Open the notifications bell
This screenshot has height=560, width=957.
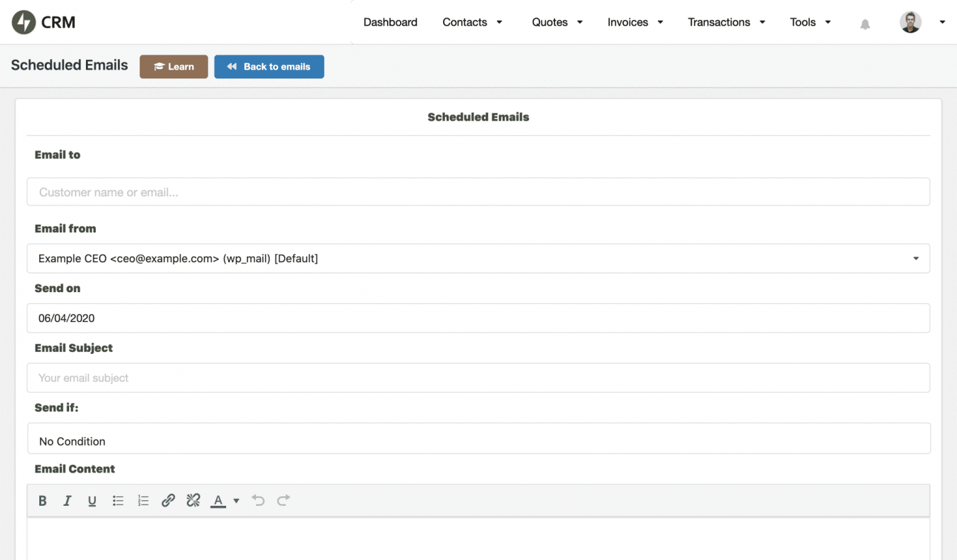(x=865, y=23)
